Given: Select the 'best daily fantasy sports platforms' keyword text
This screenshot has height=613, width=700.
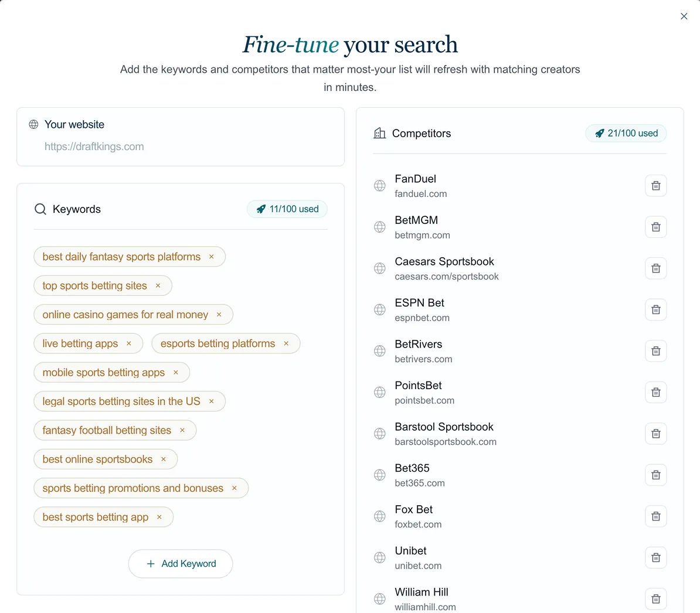Looking at the screenshot, I should (121, 257).
